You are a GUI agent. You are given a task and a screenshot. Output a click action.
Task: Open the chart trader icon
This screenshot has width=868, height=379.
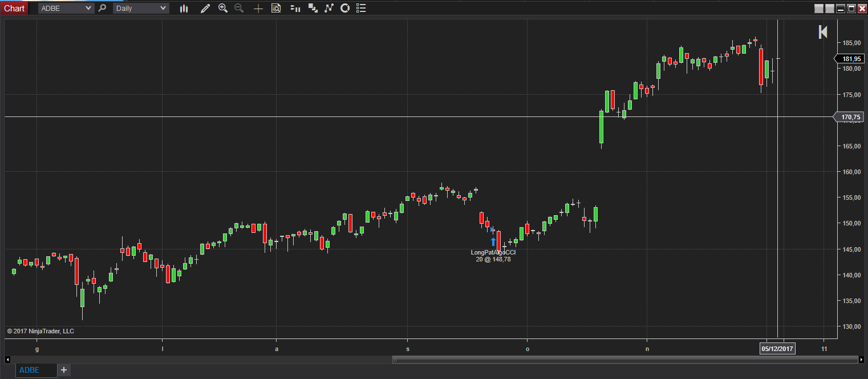295,9
